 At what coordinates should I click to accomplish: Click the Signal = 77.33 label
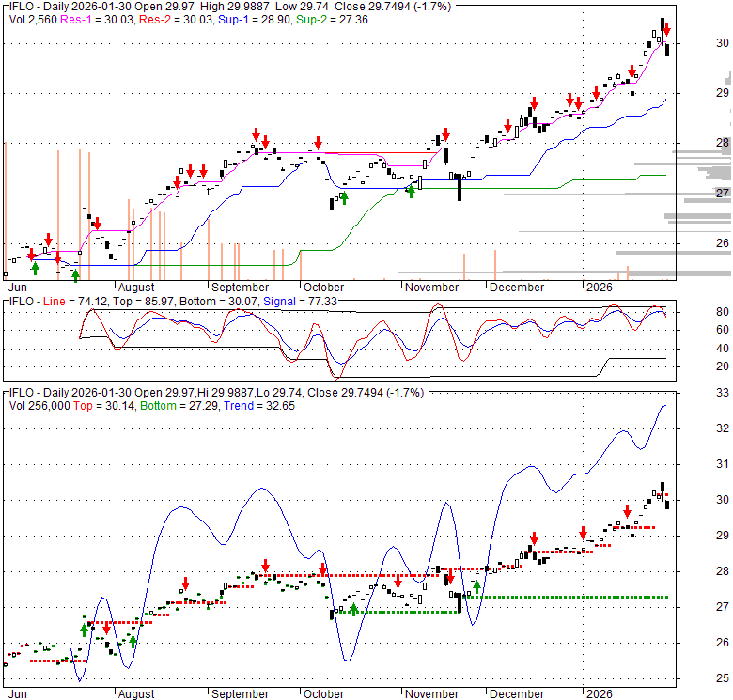tap(300, 302)
